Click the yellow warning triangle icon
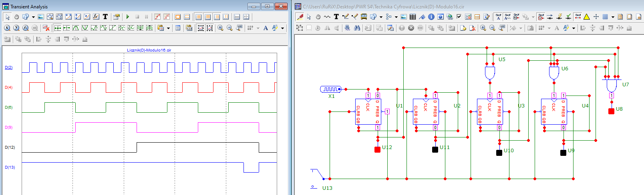Screen dimensions: 644x195 (587, 17)
